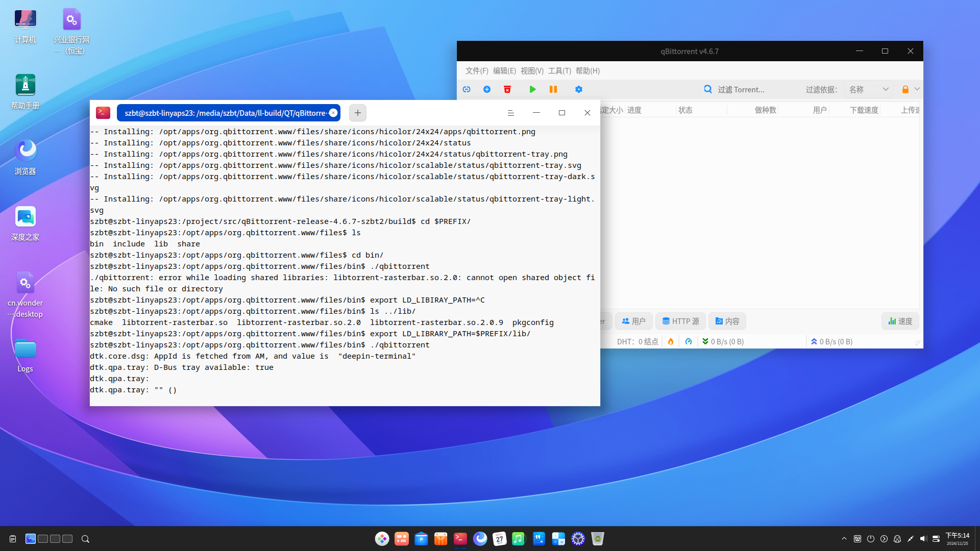Click the taskbar search magnifier icon
Viewport: 980px width, 551px height.
pyautogui.click(x=85, y=539)
